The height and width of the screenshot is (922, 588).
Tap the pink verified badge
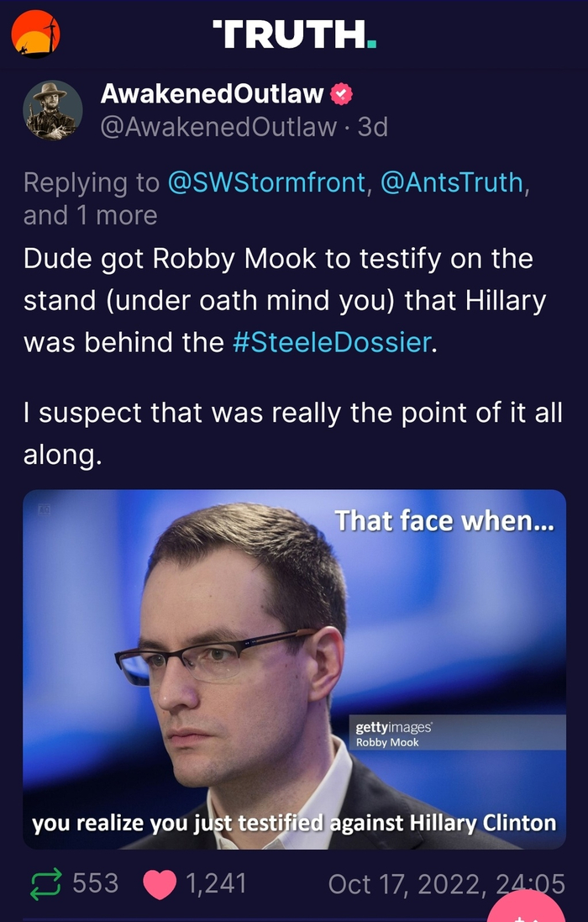[341, 94]
